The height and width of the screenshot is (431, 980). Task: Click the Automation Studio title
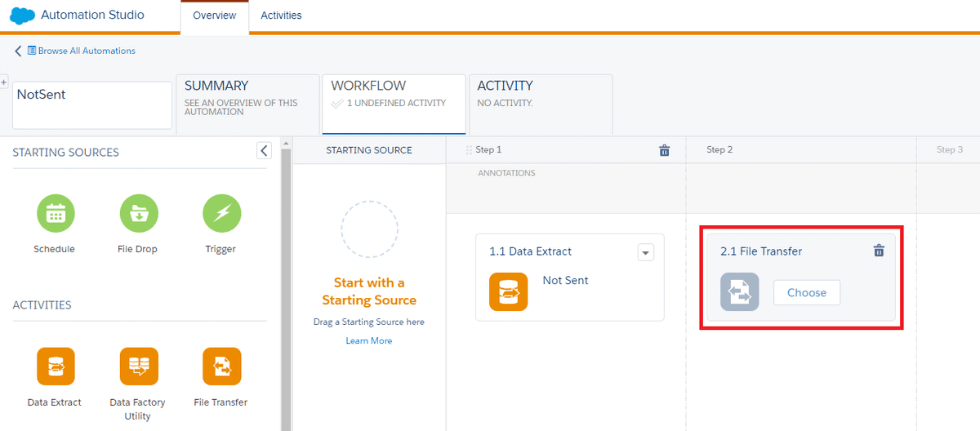click(92, 15)
